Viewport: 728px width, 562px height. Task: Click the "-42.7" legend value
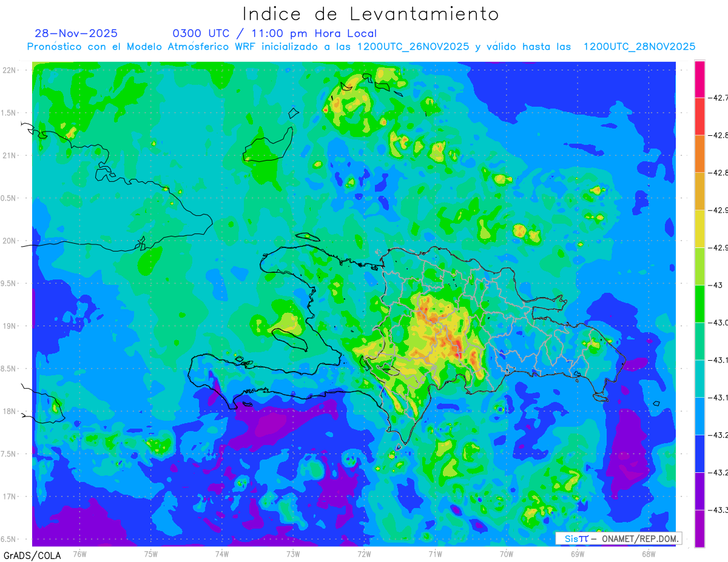coord(718,98)
